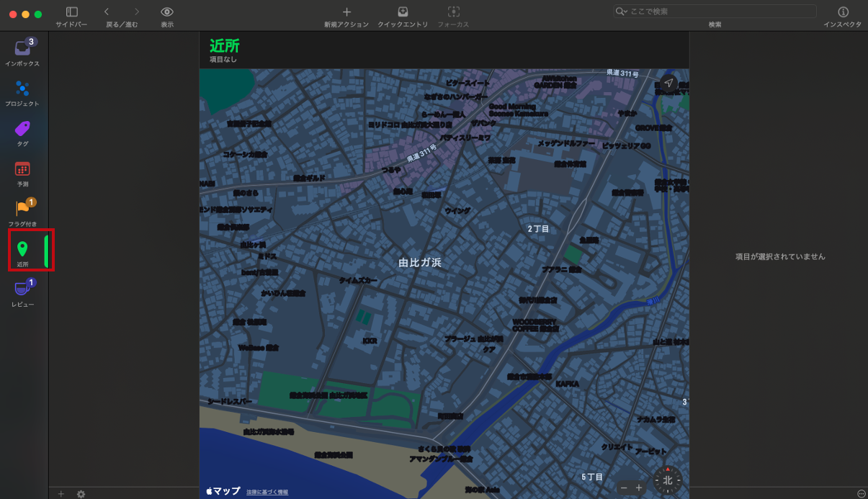Select the KAFKA place label

click(567, 384)
